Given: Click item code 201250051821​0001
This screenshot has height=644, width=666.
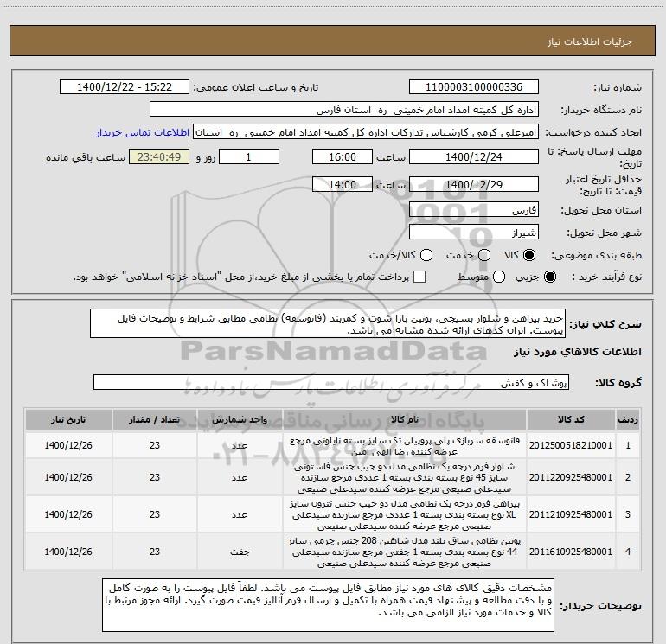Looking at the screenshot, I should (x=571, y=445).
